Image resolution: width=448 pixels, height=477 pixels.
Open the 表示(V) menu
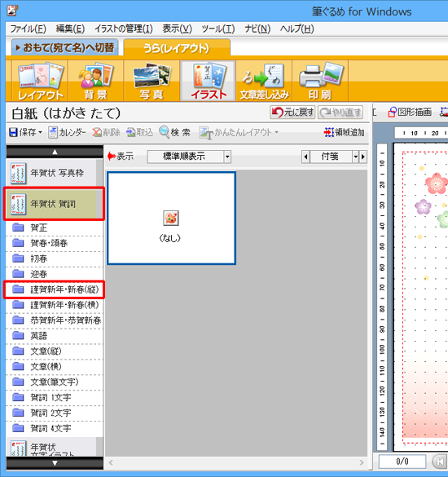point(178,29)
